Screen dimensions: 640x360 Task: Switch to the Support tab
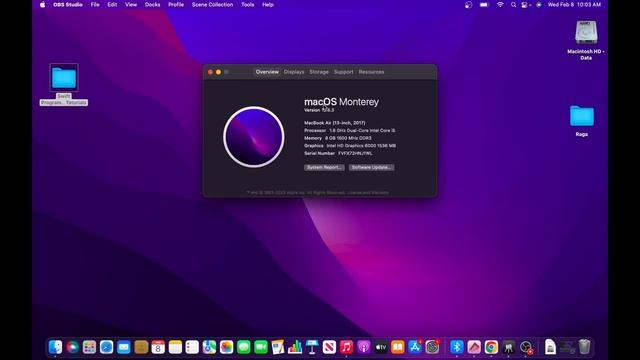click(344, 72)
